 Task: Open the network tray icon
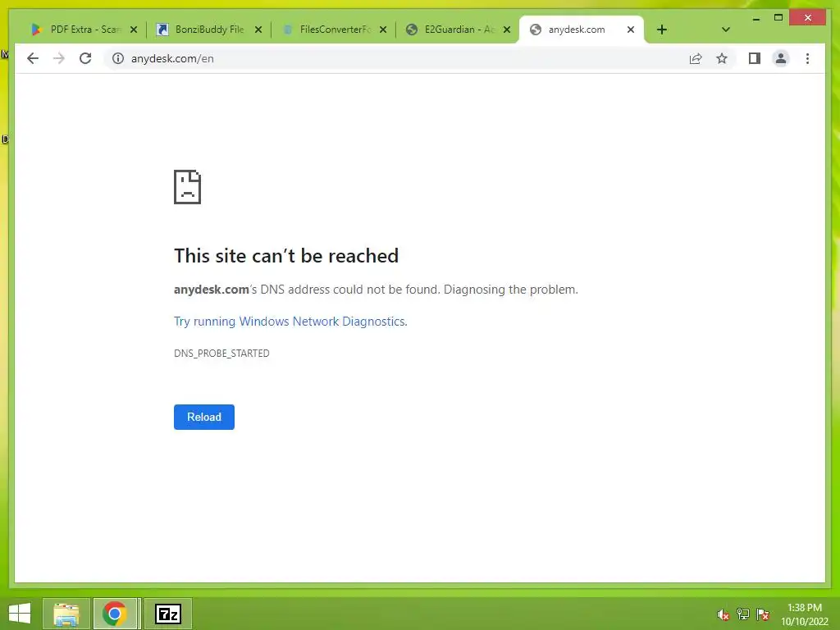[743, 614]
